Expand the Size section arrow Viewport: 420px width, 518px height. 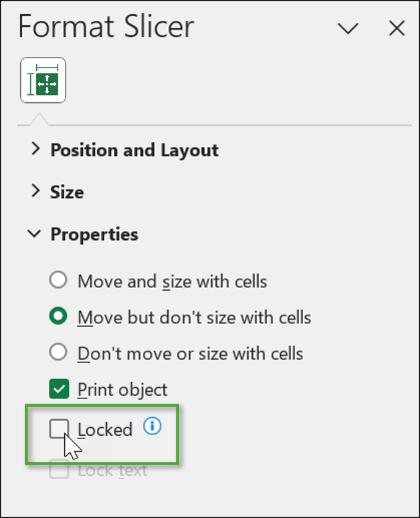(35, 192)
